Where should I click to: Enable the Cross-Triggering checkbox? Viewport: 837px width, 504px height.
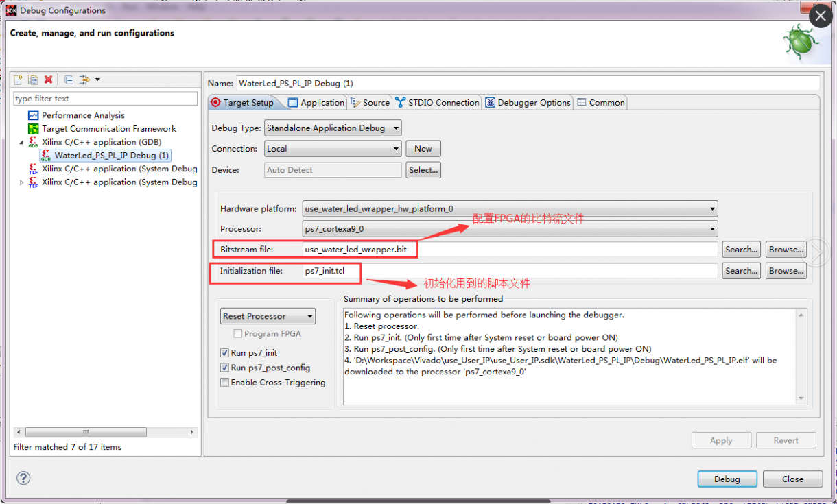coord(224,383)
